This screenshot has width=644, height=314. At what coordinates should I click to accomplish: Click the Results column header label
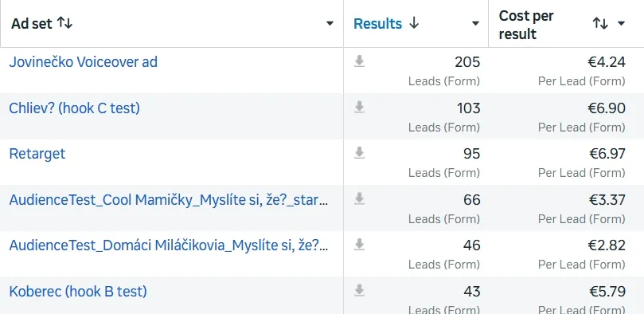(378, 24)
